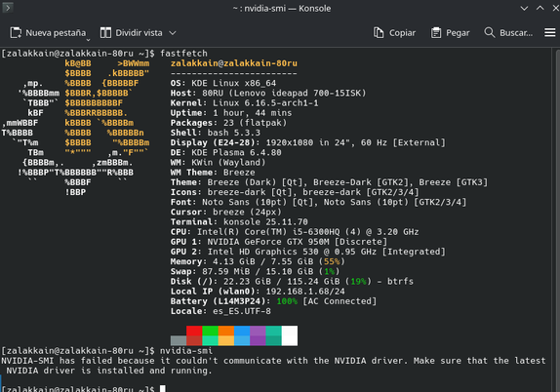Click the yellow 'zalakkain@zalakkain-80ru' header

click(233, 63)
